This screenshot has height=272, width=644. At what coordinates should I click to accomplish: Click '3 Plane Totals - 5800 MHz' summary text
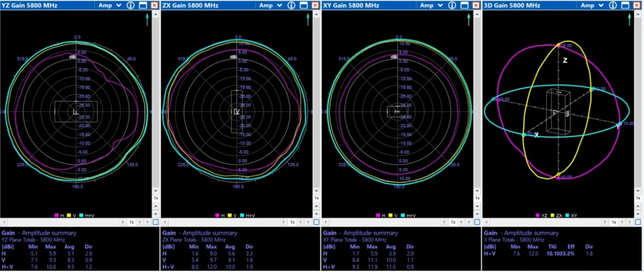[x=514, y=239]
